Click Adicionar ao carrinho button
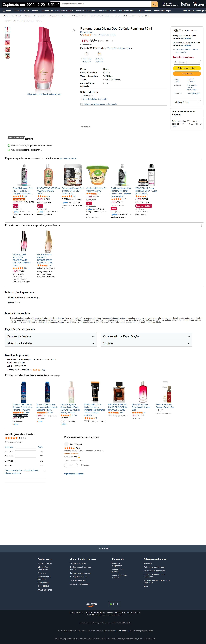This screenshot has height=644, width=206. pyautogui.click(x=187, y=68)
